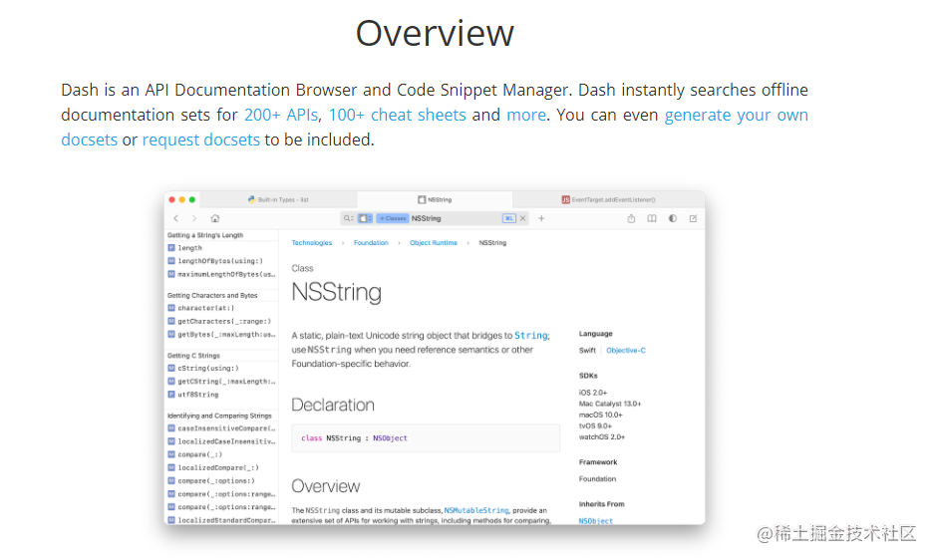This screenshot has width=934, height=560.
Task: Open the bookmarks book icon
Action: pyautogui.click(x=652, y=218)
